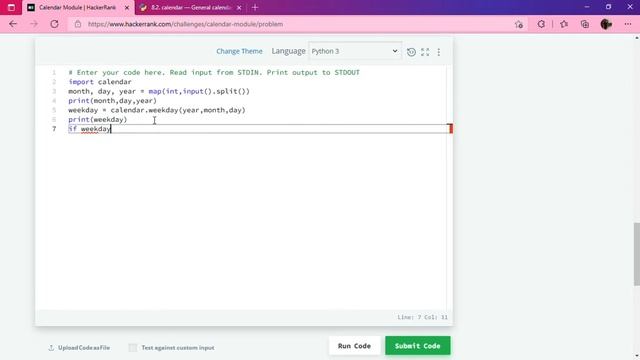The height and width of the screenshot is (360, 640).
Task: Open the Favorites list icon
Action: point(564,24)
